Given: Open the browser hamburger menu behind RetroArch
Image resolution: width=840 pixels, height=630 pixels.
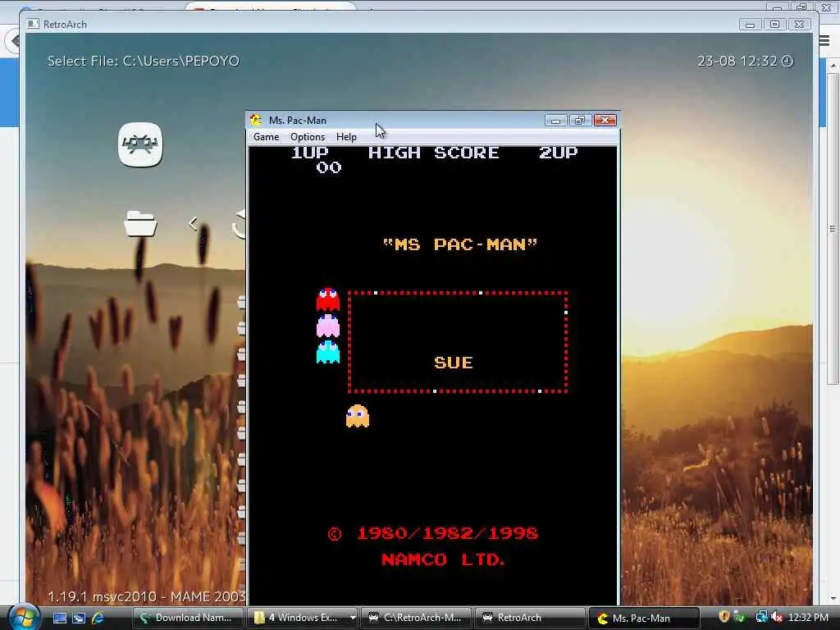Looking at the screenshot, I should pyautogui.click(x=824, y=40).
